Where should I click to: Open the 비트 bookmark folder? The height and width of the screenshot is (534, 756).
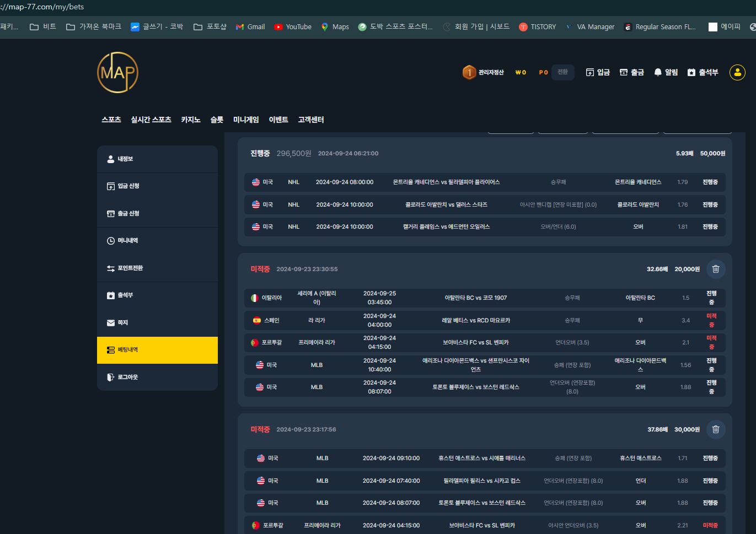tap(43, 26)
